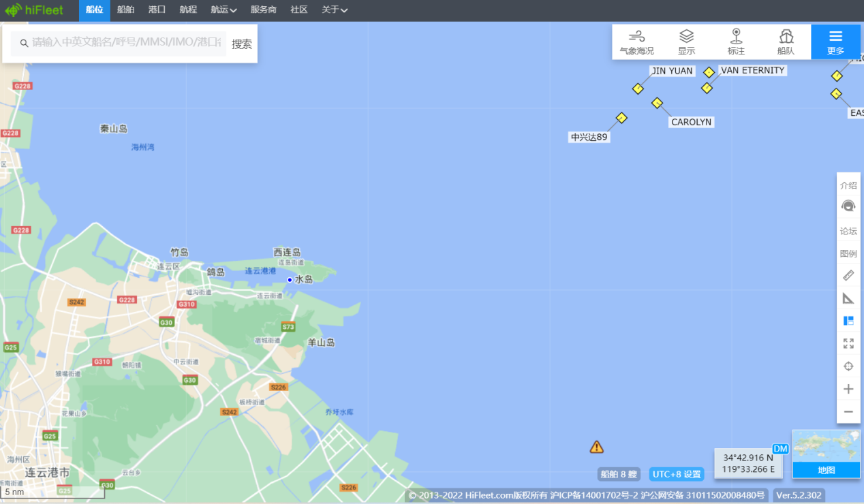The image size is (864, 504).
Task: Open the 航程 menu item
Action: pos(189,10)
